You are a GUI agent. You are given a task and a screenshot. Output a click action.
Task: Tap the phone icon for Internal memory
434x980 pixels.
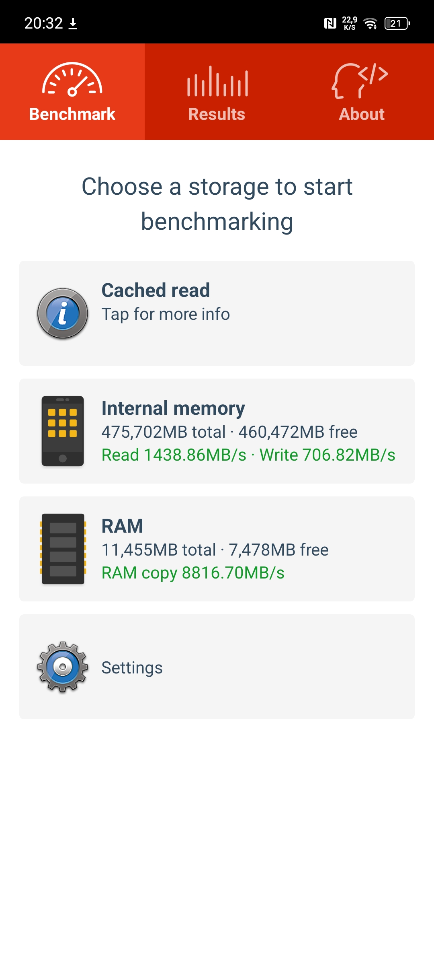click(63, 431)
